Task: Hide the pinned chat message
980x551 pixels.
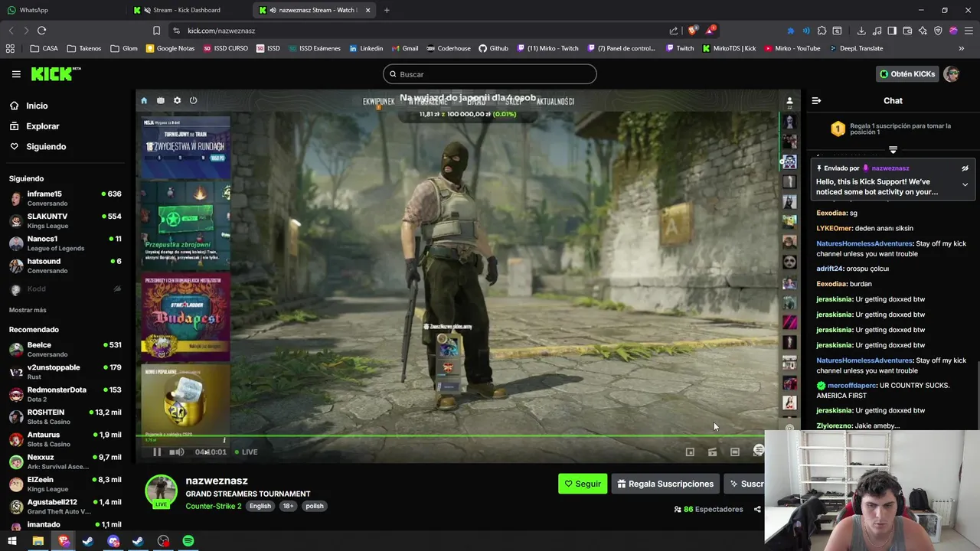Action: click(965, 168)
